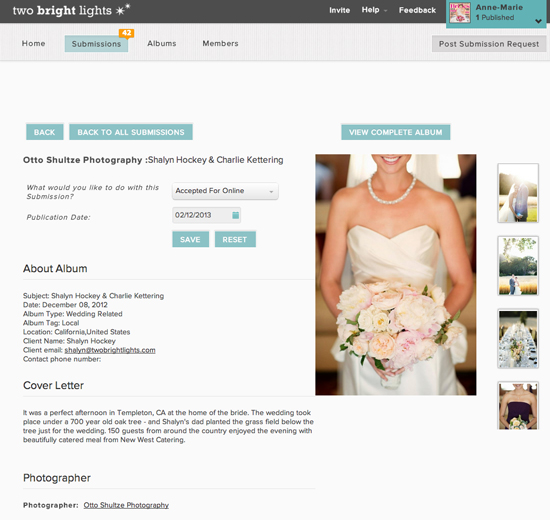Expand the Anne-Marie account menu chevron
Screen dimensions: 550x520
pos(538,21)
